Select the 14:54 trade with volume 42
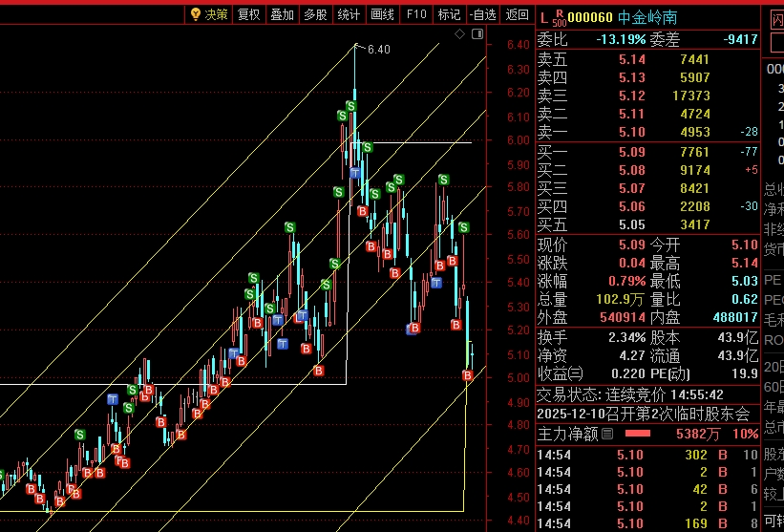 tap(647, 489)
